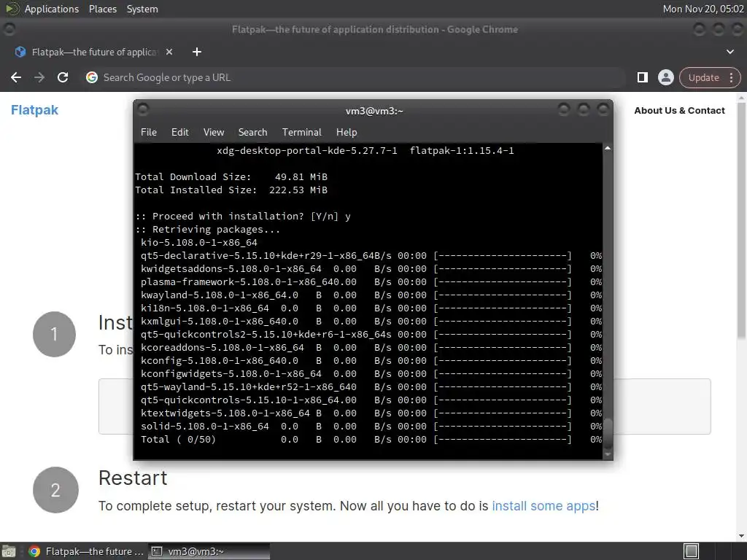Click terminal scrollbar down arrow
Screen dimensions: 747x560
[608, 454]
